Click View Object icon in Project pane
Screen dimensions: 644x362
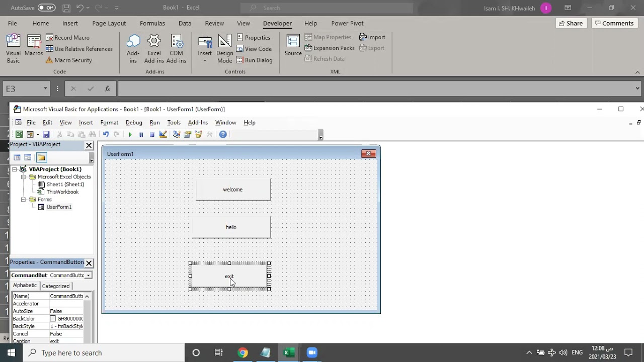click(x=28, y=157)
